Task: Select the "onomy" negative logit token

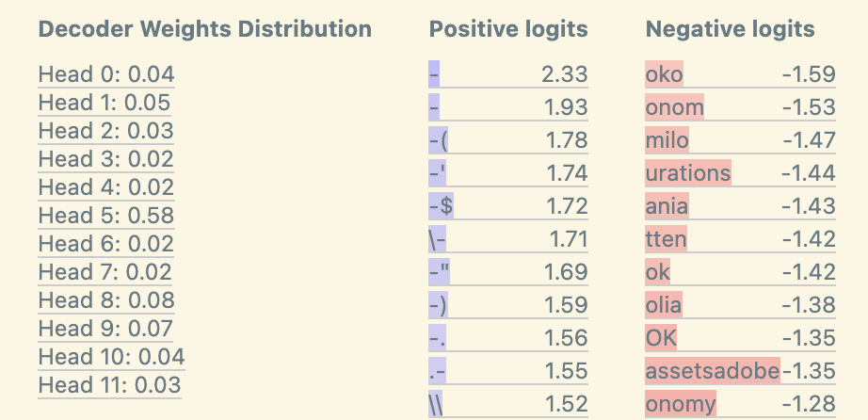Action: tap(681, 404)
